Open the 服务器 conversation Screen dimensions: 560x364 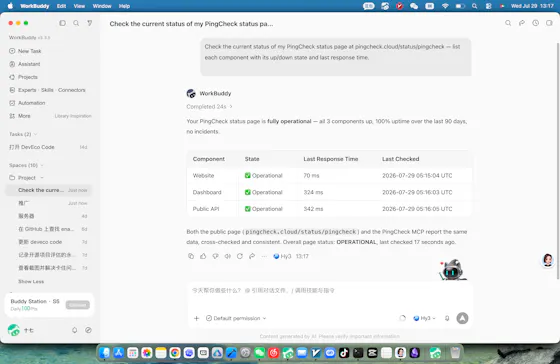48,216
